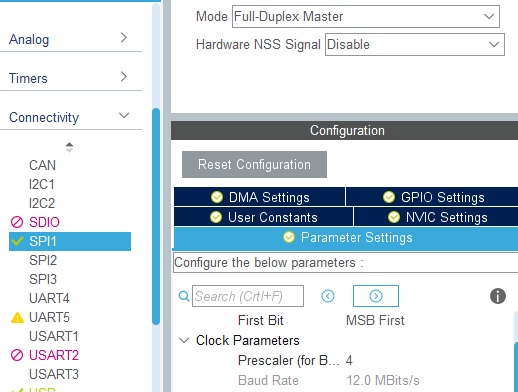Open the User Constants tab
The image size is (518, 392).
tap(263, 217)
